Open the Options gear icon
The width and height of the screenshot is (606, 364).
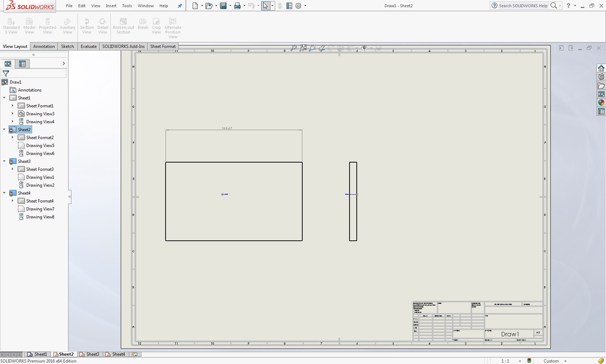coord(298,6)
